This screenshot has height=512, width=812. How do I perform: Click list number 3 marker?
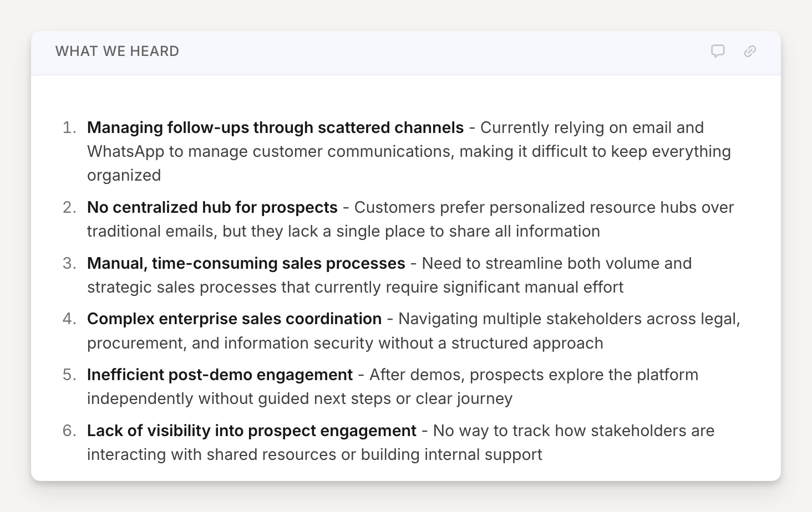coord(69,263)
